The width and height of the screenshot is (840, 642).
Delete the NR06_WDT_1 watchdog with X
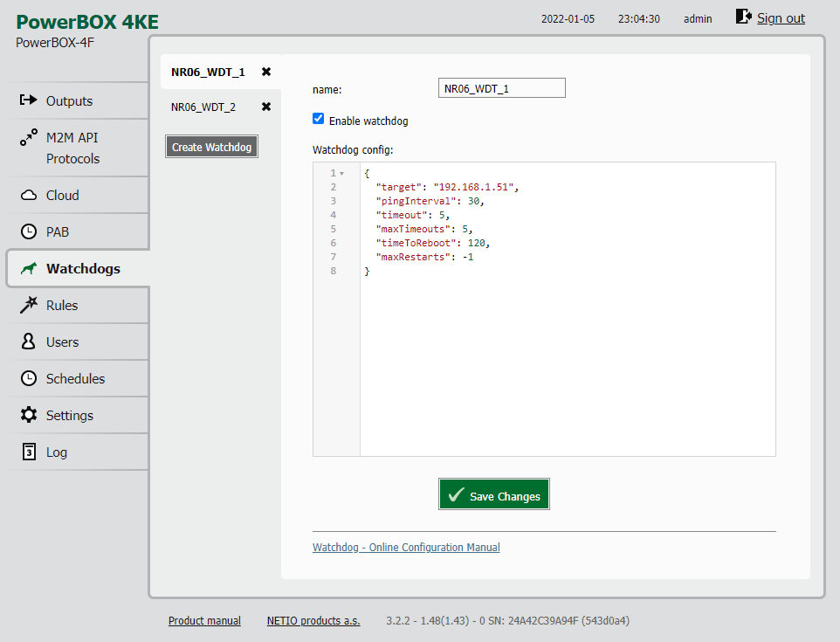[x=266, y=72]
